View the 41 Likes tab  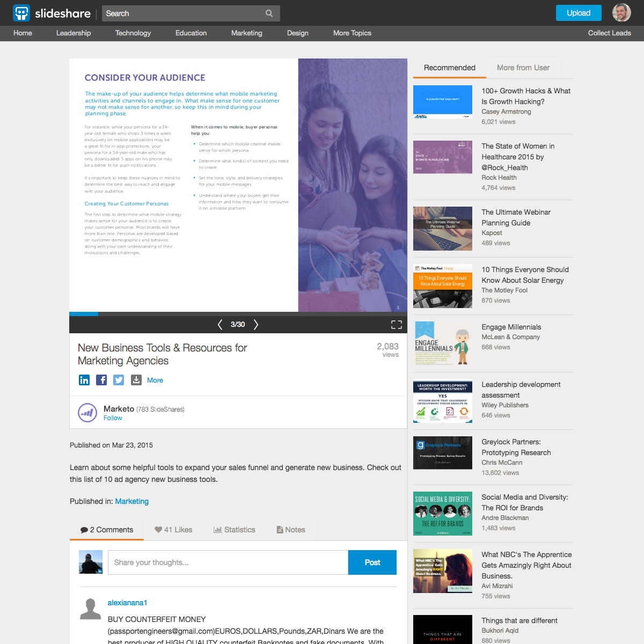point(173,530)
